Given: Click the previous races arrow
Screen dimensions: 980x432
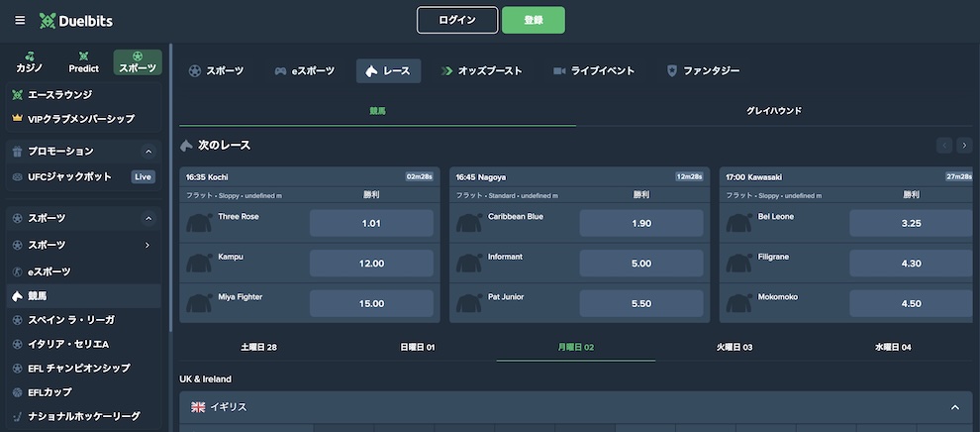Looking at the screenshot, I should point(944,146).
